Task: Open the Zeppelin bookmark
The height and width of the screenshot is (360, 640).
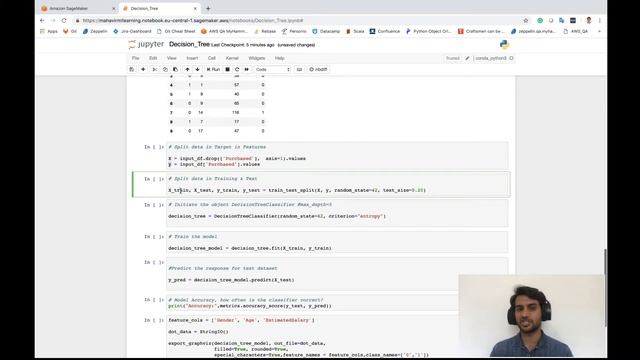Action: coord(95,31)
